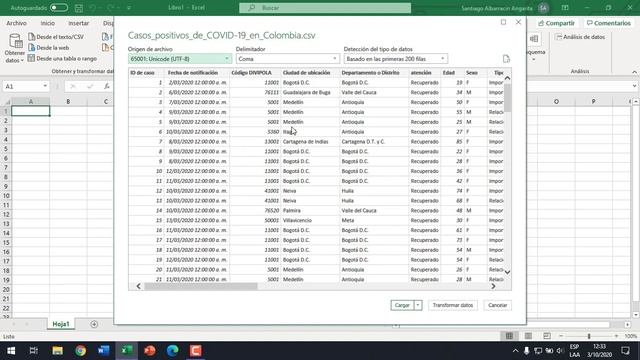Add a new sheet with plus icon
Viewport: 640px width, 360px height.
[x=94, y=324]
